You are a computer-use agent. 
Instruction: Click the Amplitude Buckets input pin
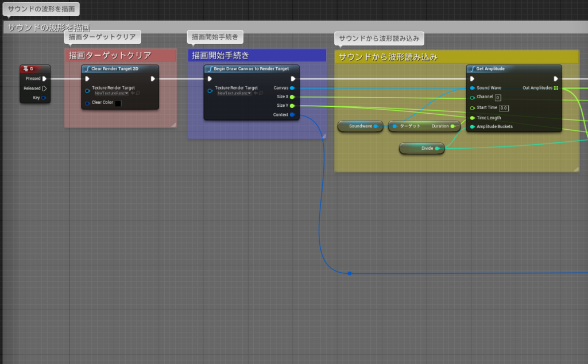tap(473, 127)
